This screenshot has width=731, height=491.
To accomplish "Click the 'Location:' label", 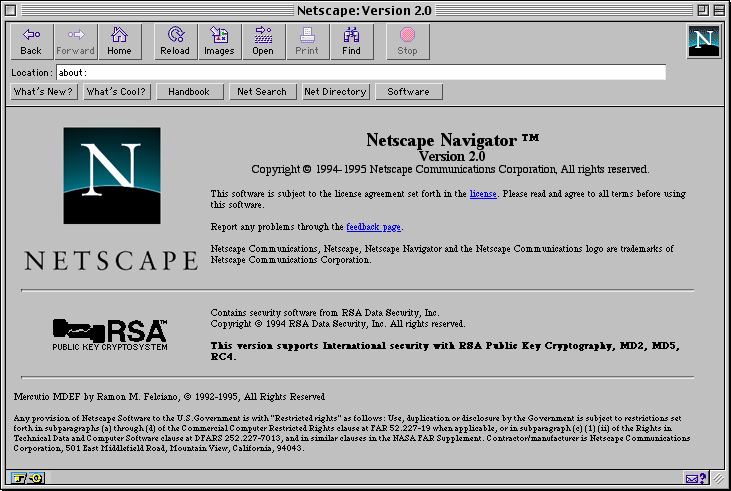I will pyautogui.click(x=32, y=73).
